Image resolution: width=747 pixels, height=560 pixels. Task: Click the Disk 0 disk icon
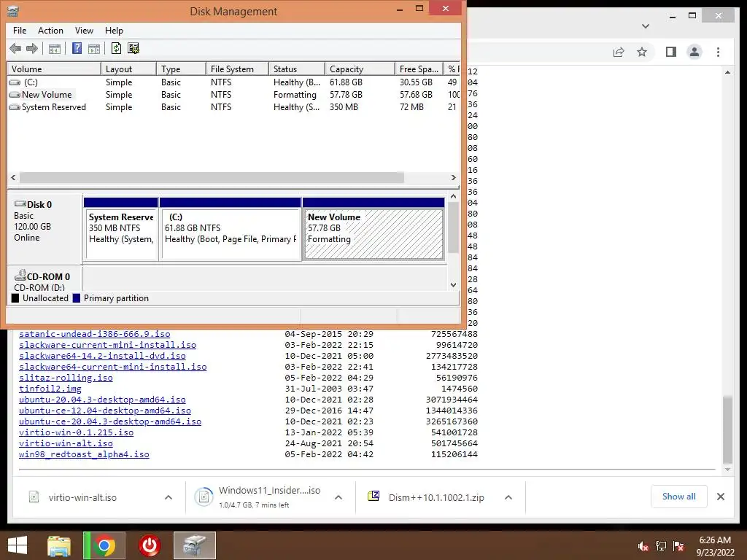tap(20, 204)
